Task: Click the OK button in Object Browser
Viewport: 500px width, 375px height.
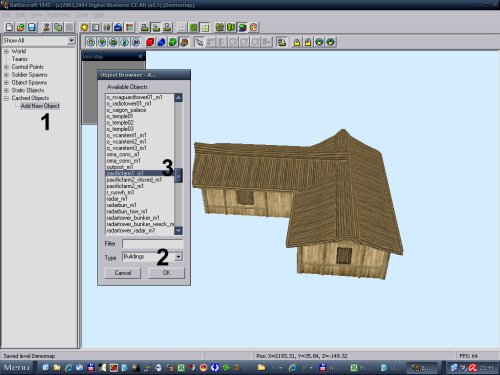Action: pyautogui.click(x=166, y=273)
